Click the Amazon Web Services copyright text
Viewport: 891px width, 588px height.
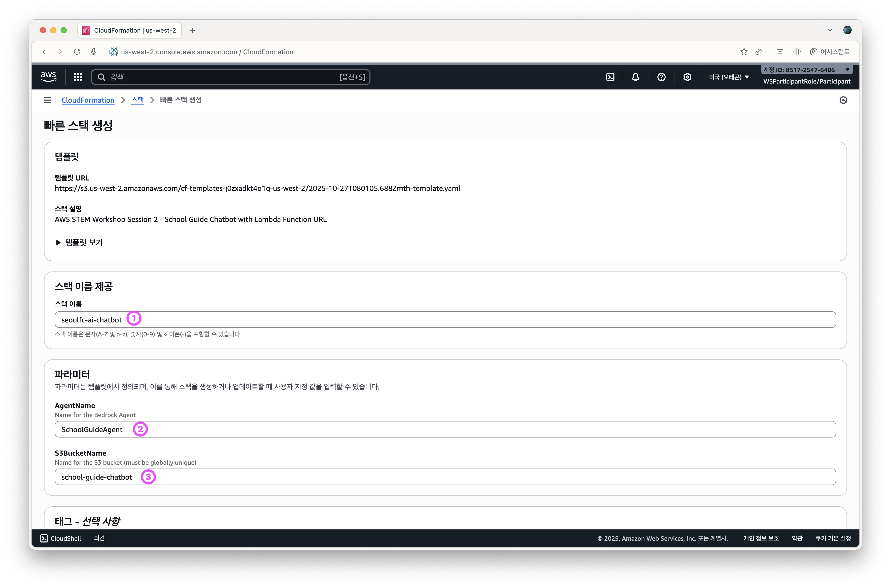(663, 539)
